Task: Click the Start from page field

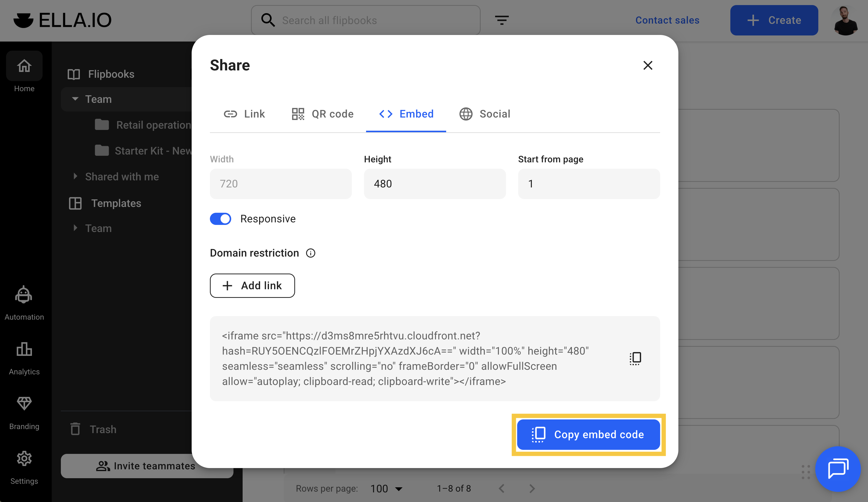Action: point(589,184)
